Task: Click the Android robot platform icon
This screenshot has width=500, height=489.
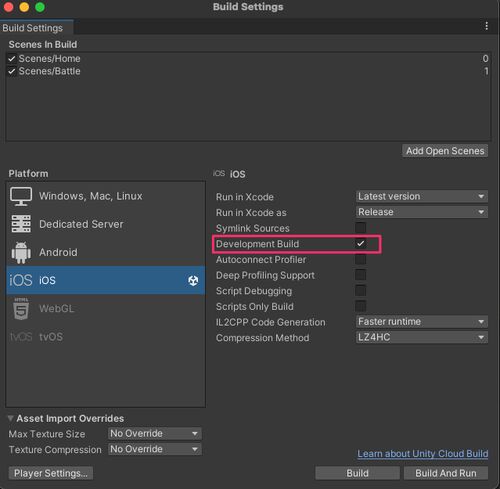Action: [x=21, y=252]
